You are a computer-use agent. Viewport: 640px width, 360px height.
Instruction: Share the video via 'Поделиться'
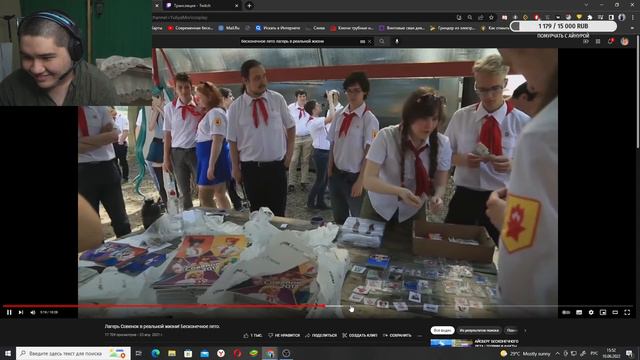[x=321, y=335]
